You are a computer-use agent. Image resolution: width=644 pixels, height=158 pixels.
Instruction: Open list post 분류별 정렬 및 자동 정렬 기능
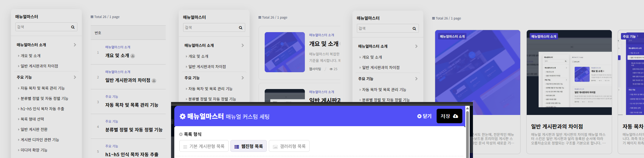pos(134,130)
